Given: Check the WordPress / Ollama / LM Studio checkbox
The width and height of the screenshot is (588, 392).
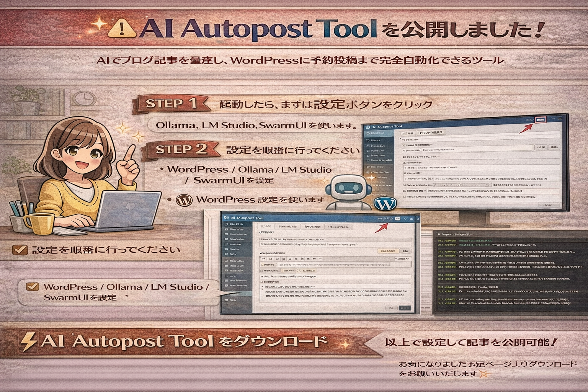Looking at the screenshot, I should (x=33, y=287).
